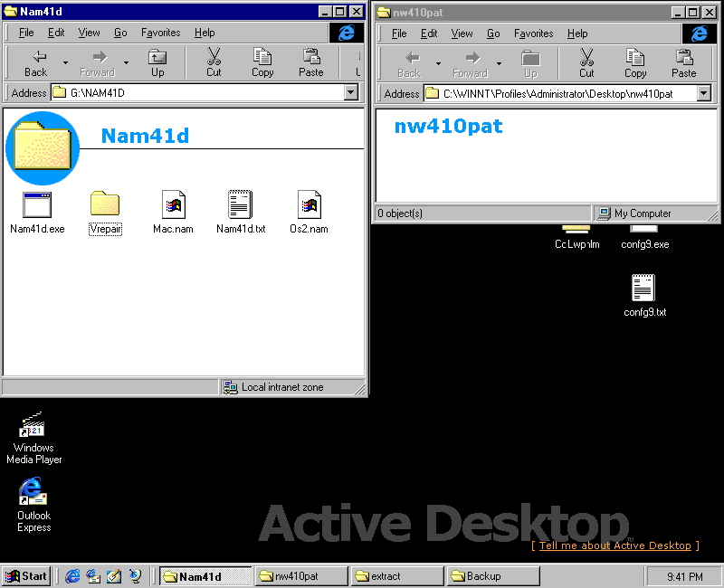Open the Help menu in the nw410pat window
Viewport: 724px width, 588px height.
pyautogui.click(x=577, y=33)
